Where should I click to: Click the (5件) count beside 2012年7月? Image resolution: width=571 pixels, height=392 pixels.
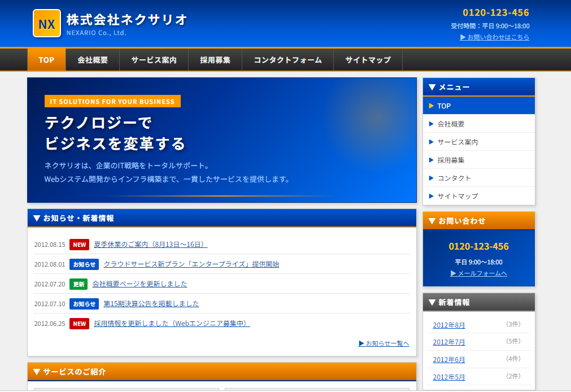pyautogui.click(x=513, y=341)
